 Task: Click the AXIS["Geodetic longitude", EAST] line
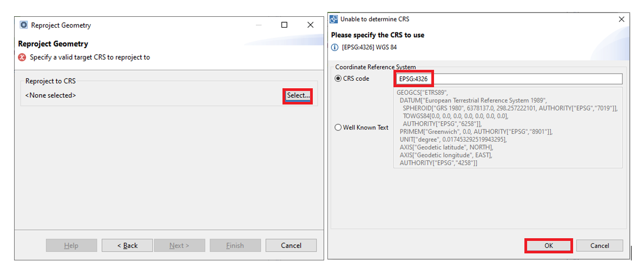445,155
